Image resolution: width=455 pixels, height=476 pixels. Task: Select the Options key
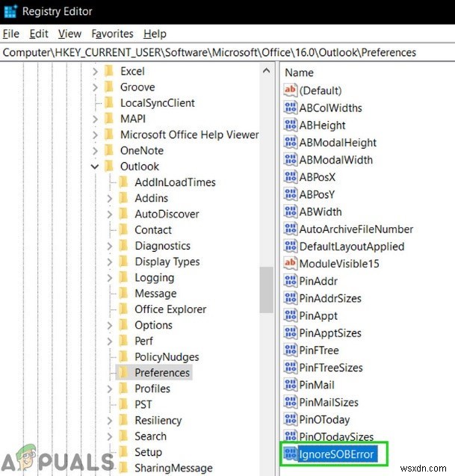click(x=154, y=325)
